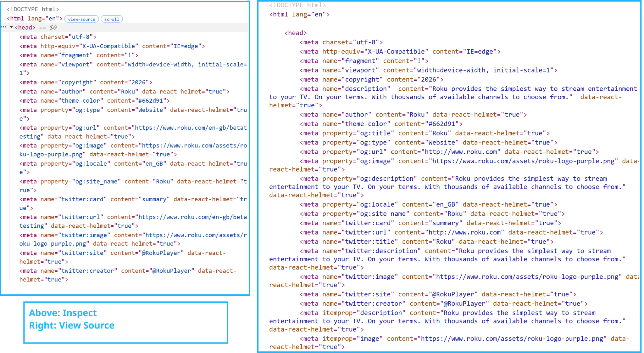Click X-UA-Compatible meta line in View Source
Viewport: 644px width, 353px height.
400,52
